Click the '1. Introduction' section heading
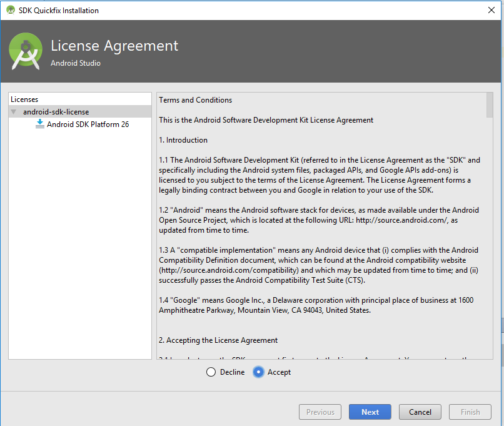 tap(183, 140)
